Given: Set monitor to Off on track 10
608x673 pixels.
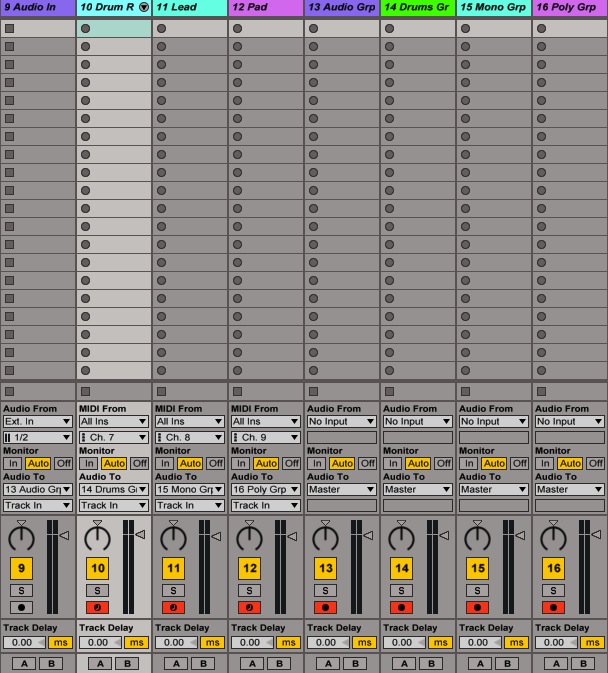Looking at the screenshot, I should coord(139,464).
